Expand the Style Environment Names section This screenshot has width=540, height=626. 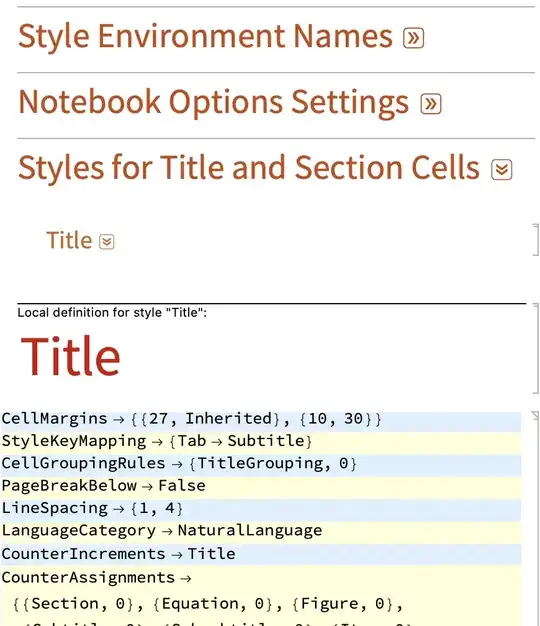[x=413, y=38]
